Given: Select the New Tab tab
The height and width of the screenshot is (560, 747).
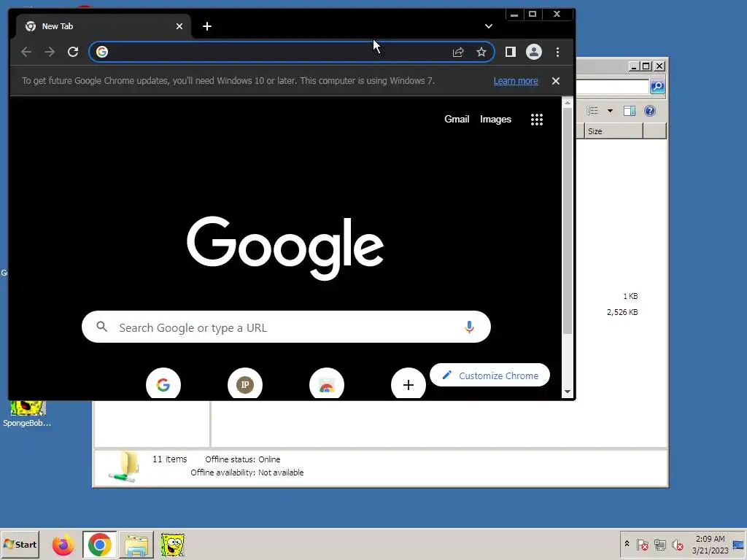Looking at the screenshot, I should (x=104, y=27).
